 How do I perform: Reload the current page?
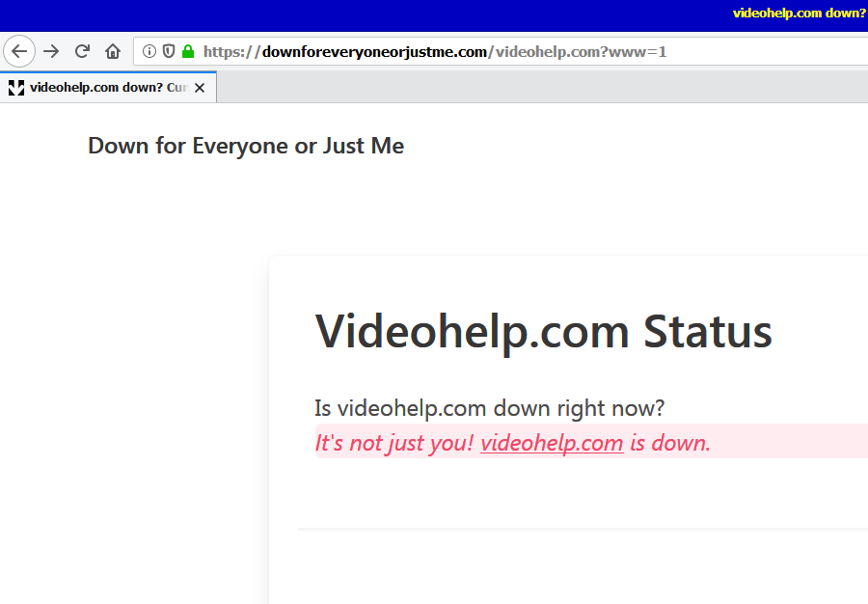point(83,51)
